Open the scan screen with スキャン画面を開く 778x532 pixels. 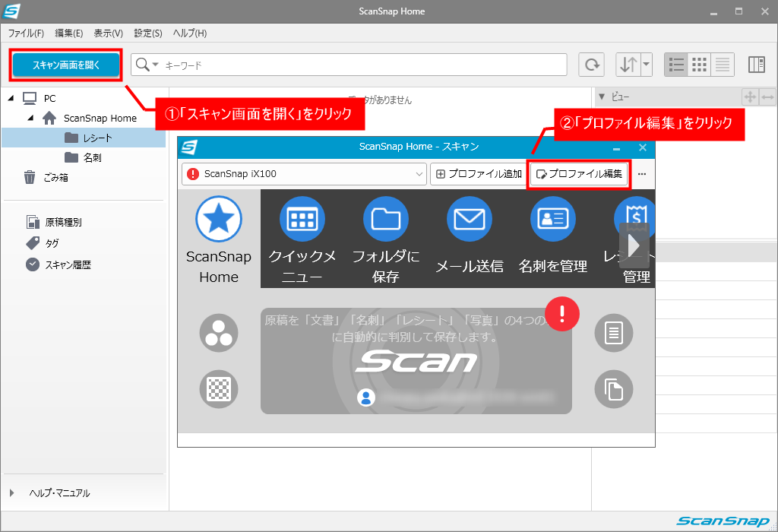coord(65,65)
